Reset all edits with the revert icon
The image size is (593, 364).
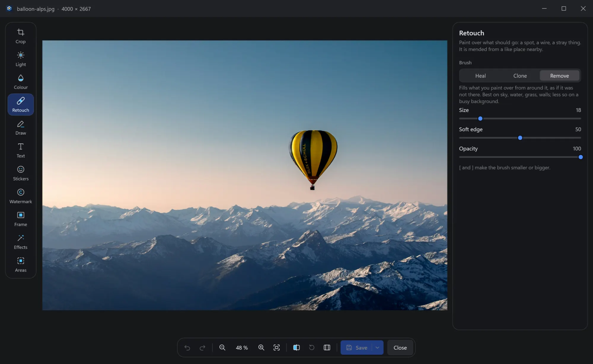312,347
